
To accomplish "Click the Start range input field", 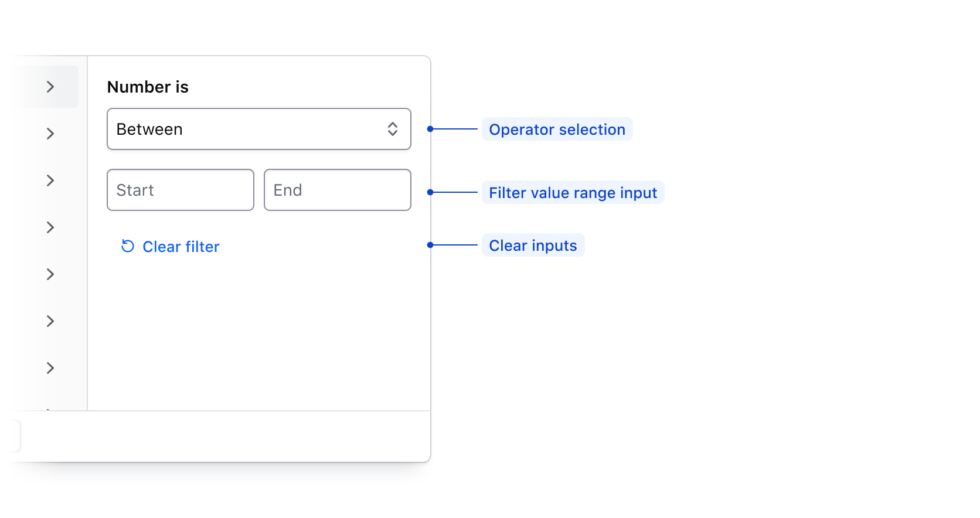I will 181,190.
